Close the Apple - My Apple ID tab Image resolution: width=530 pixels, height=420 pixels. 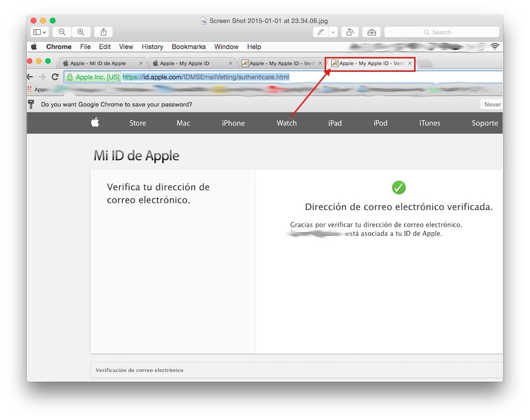click(x=230, y=63)
